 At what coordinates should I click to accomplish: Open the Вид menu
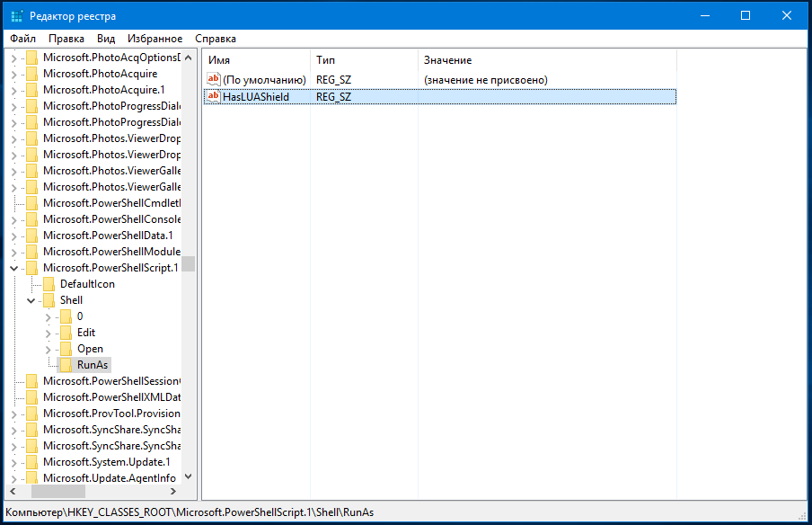[106, 39]
